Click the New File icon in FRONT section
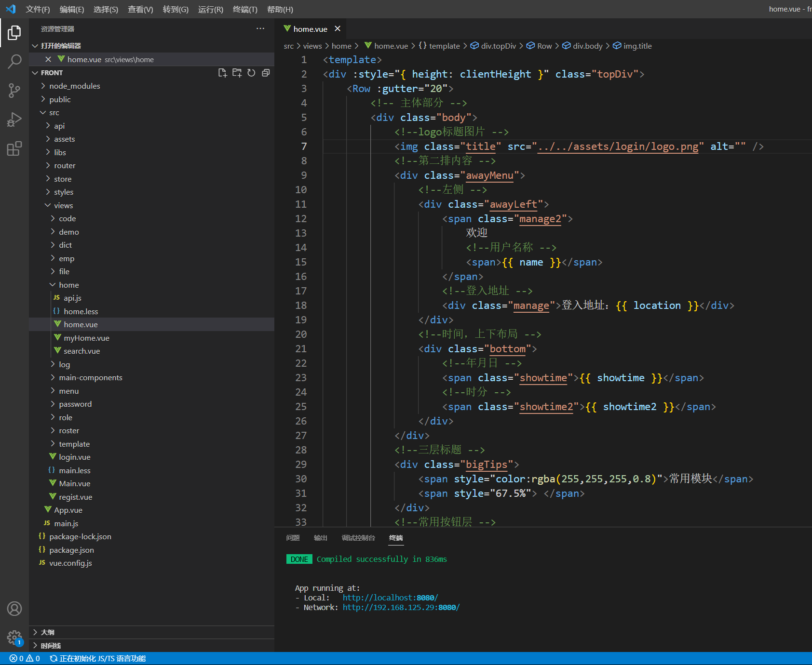Viewport: 812px width, 665px height. click(x=222, y=73)
